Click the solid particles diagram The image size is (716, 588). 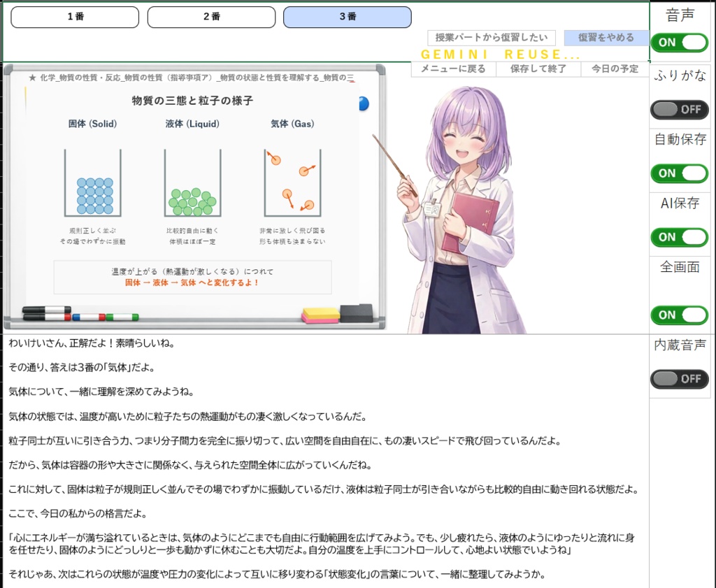pyautogui.click(x=93, y=183)
